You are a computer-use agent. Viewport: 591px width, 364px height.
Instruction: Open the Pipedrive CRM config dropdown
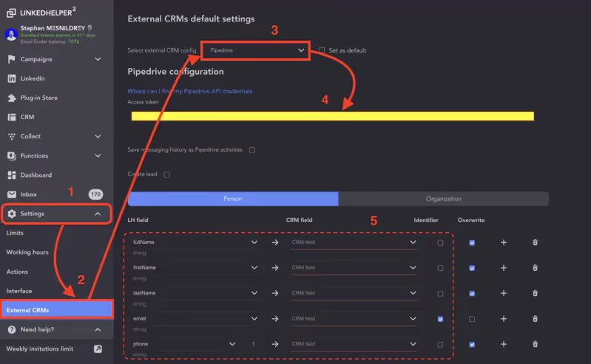(256, 50)
